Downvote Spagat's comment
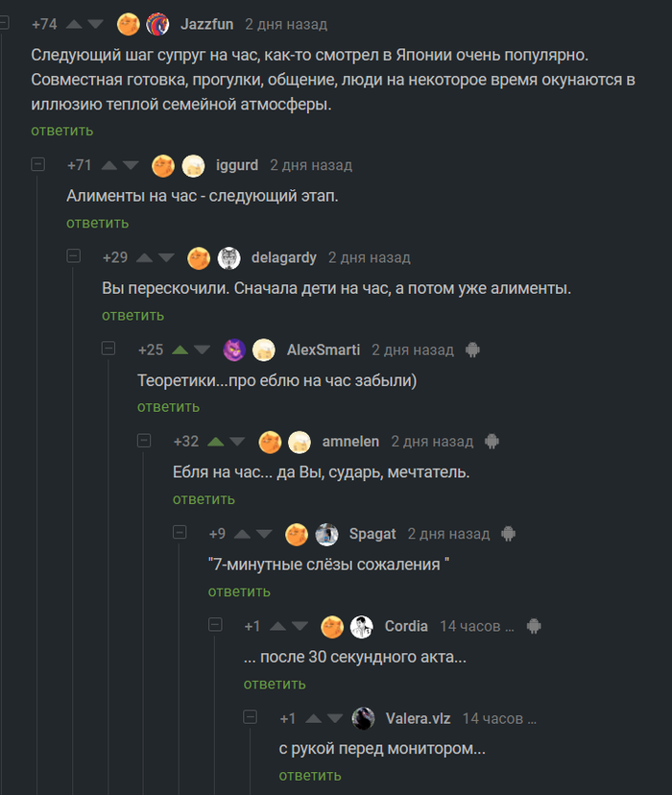Viewport: 672px width, 795px height. coord(265,534)
